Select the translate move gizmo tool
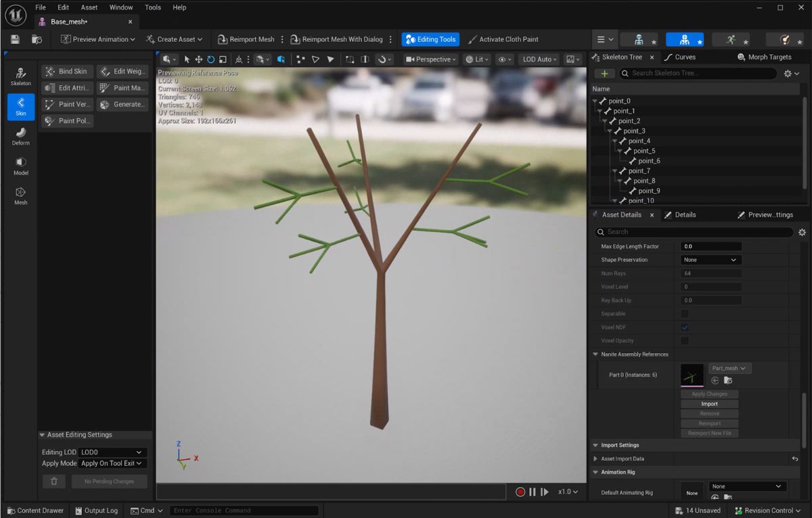Image resolution: width=812 pixels, height=518 pixels. coord(199,60)
